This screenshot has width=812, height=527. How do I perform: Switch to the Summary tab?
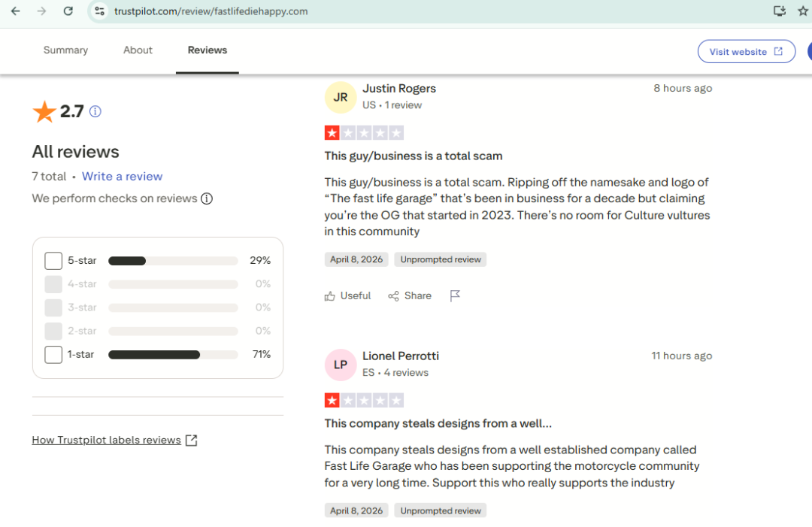(x=65, y=50)
